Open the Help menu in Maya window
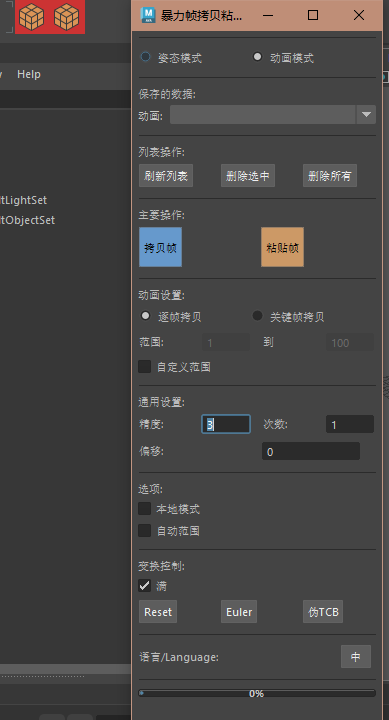The image size is (389, 720). tap(29, 74)
